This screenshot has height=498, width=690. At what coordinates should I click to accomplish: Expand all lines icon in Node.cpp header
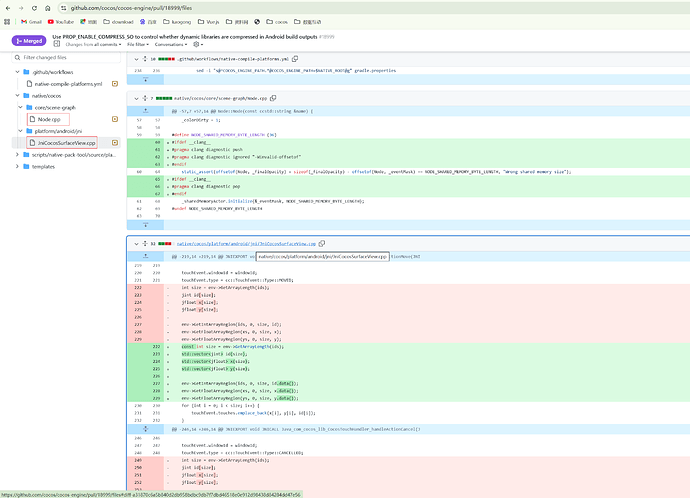[x=145, y=99]
